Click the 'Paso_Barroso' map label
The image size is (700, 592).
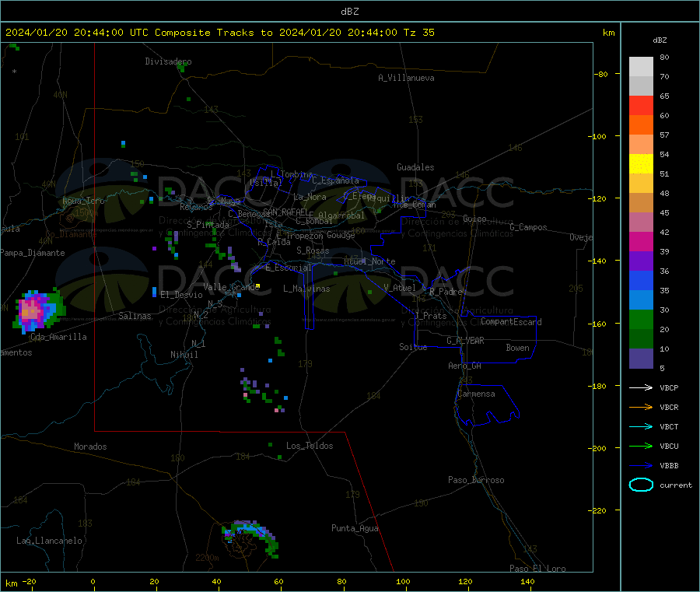point(476,480)
